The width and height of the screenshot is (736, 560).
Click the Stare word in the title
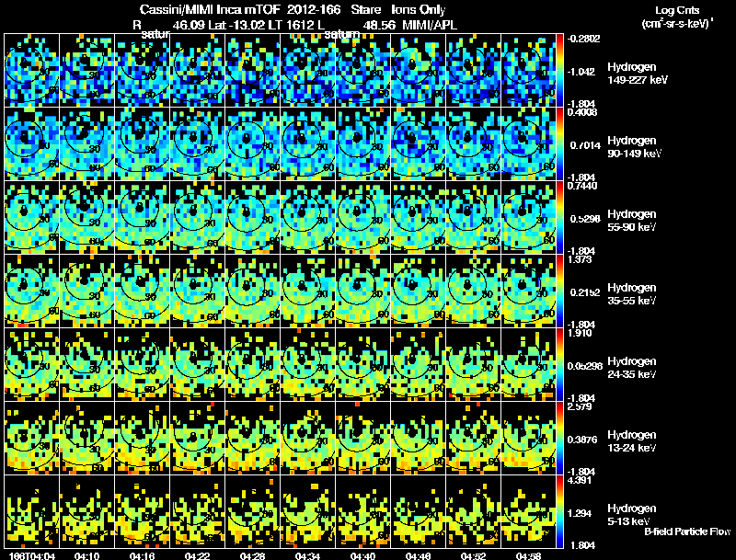[x=365, y=10]
